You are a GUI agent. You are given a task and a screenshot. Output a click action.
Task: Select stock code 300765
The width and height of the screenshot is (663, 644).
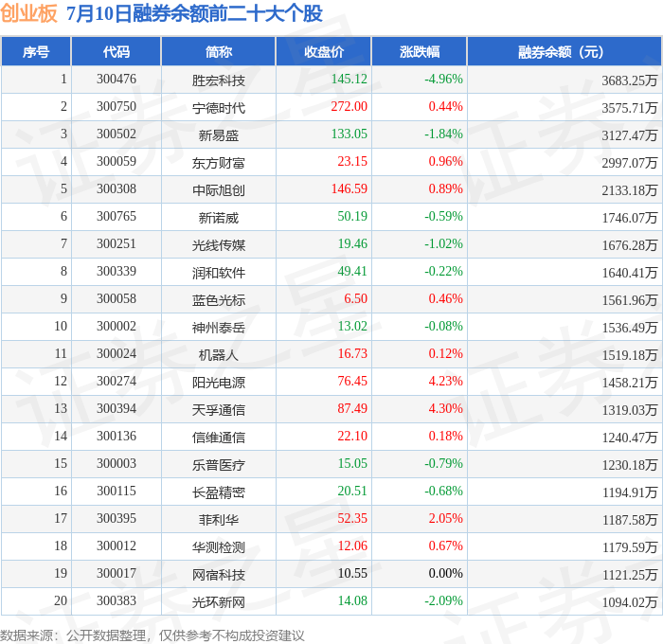point(116,217)
